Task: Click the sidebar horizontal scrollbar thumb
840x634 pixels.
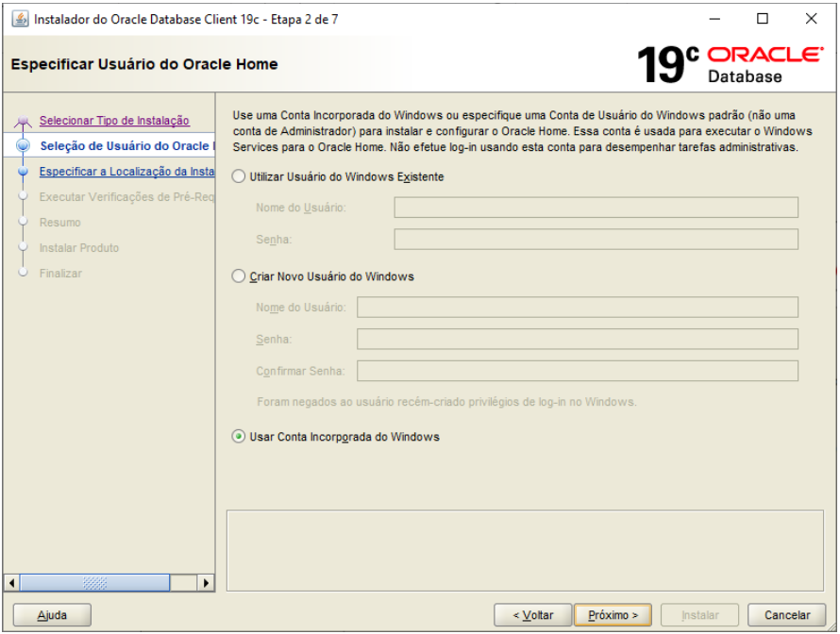Action: tap(94, 583)
